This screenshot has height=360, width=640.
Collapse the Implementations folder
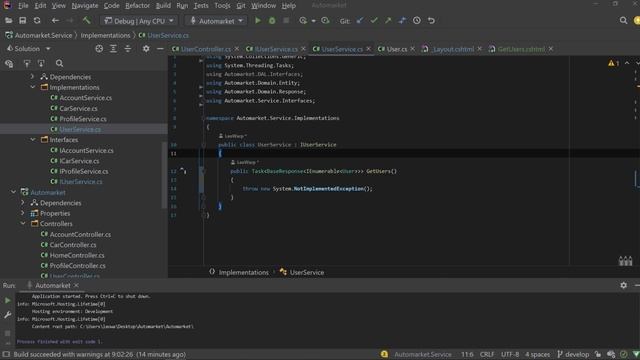(x=33, y=87)
